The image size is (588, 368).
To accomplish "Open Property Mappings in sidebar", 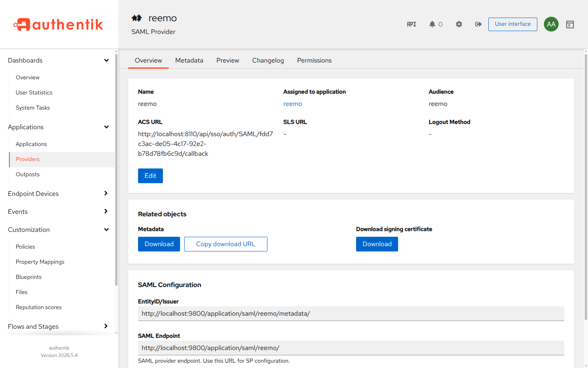I will pos(62,262).
